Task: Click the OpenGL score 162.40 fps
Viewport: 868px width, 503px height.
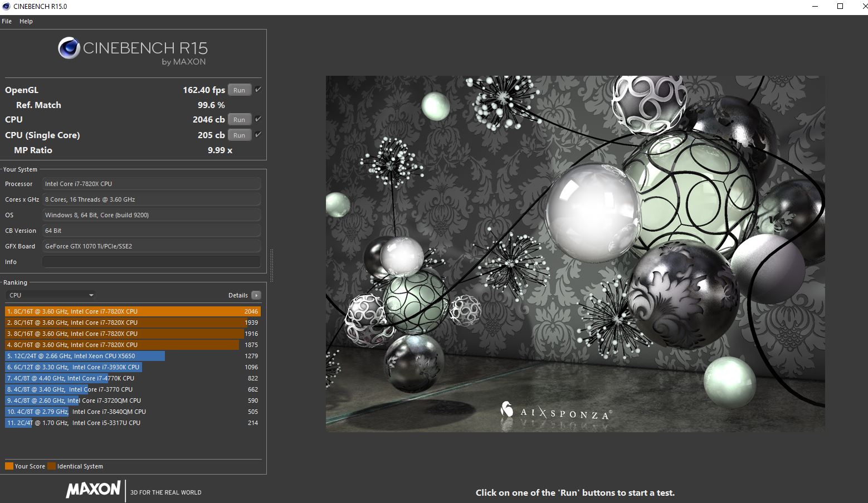Action: (x=204, y=90)
